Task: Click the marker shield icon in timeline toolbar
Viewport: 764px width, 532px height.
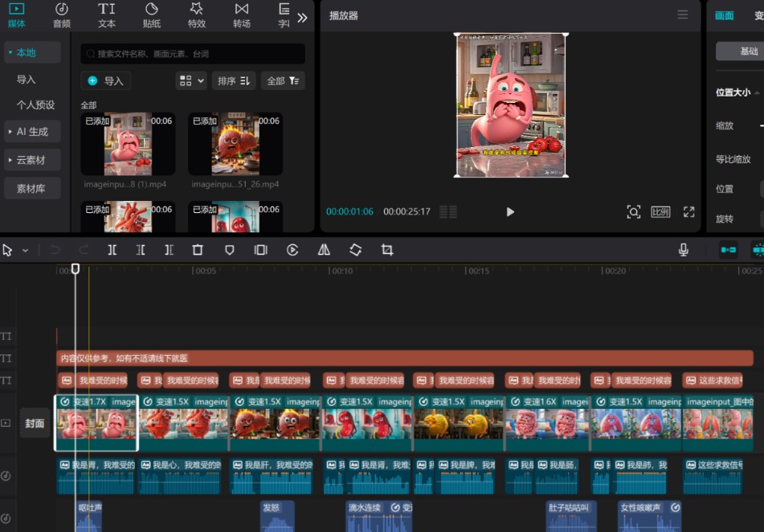Action: click(229, 250)
